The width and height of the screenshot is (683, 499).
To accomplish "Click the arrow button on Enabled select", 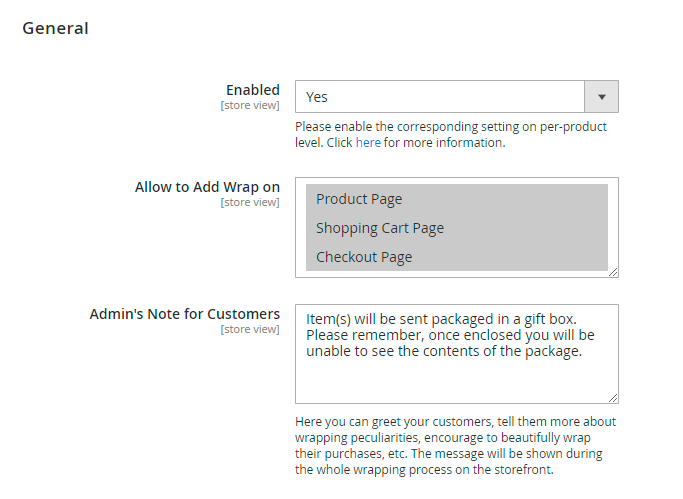I will [x=602, y=97].
